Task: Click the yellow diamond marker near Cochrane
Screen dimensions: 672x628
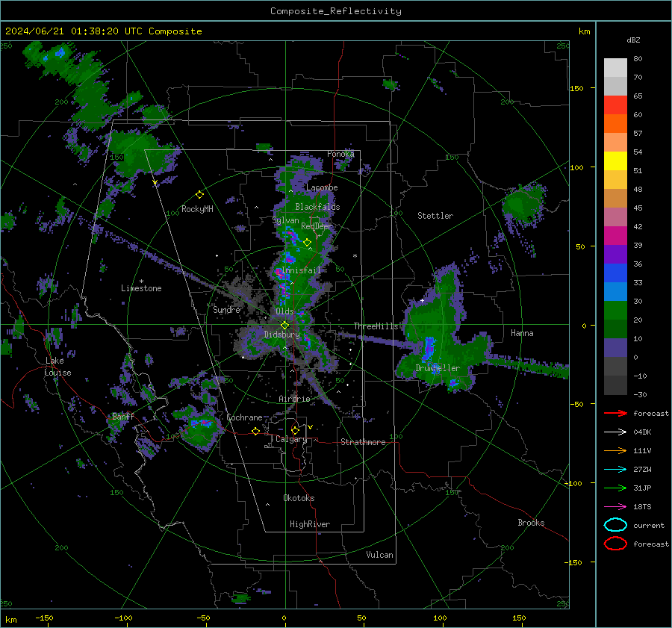Action: [x=255, y=431]
